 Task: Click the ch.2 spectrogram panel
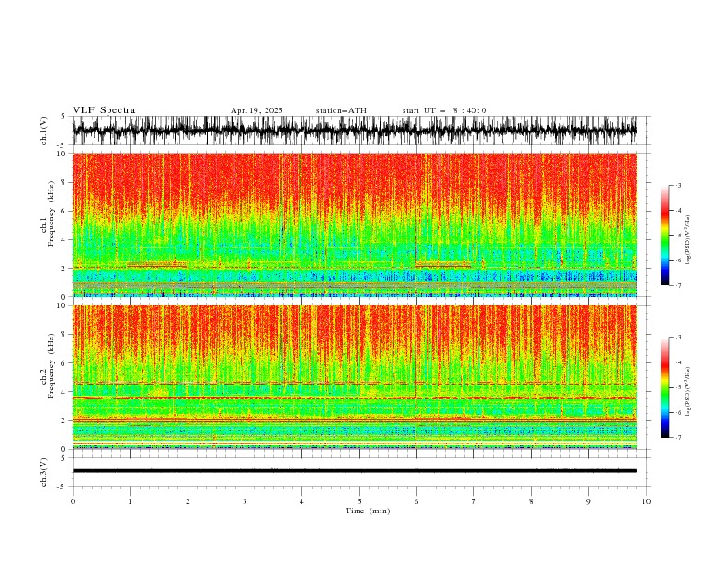354,377
